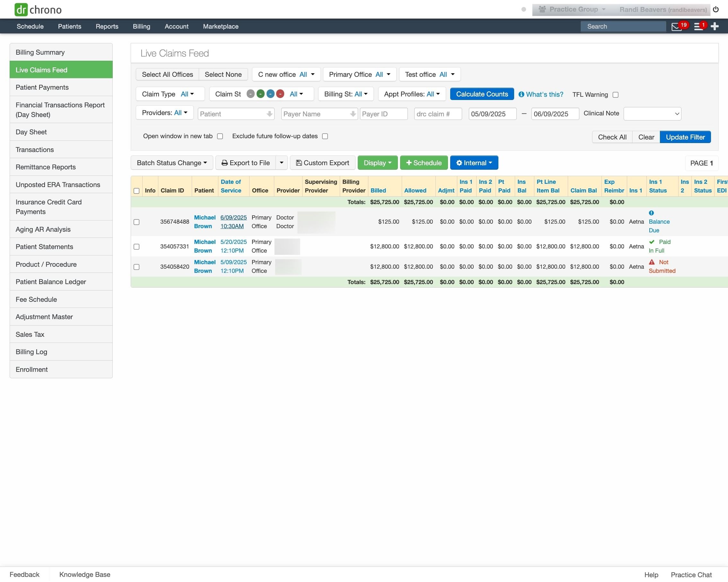Open the Providers filter dropdown
This screenshot has height=582, width=728.
tap(164, 112)
